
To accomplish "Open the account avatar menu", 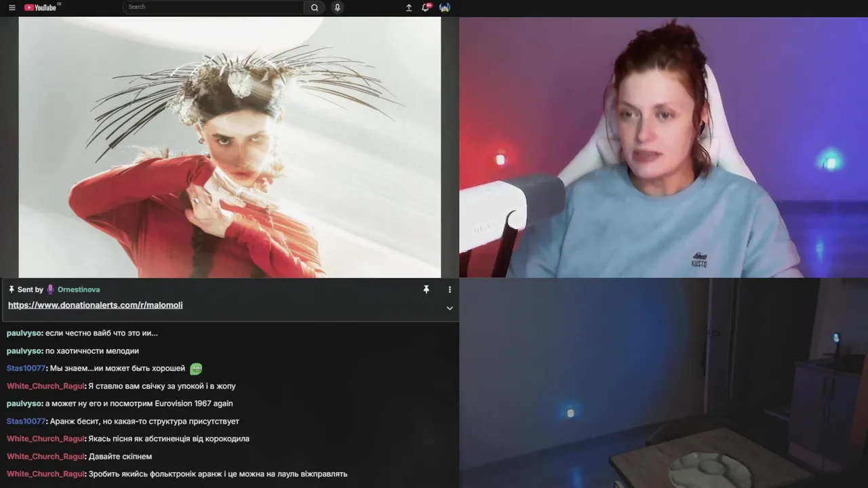I will 445,7.
